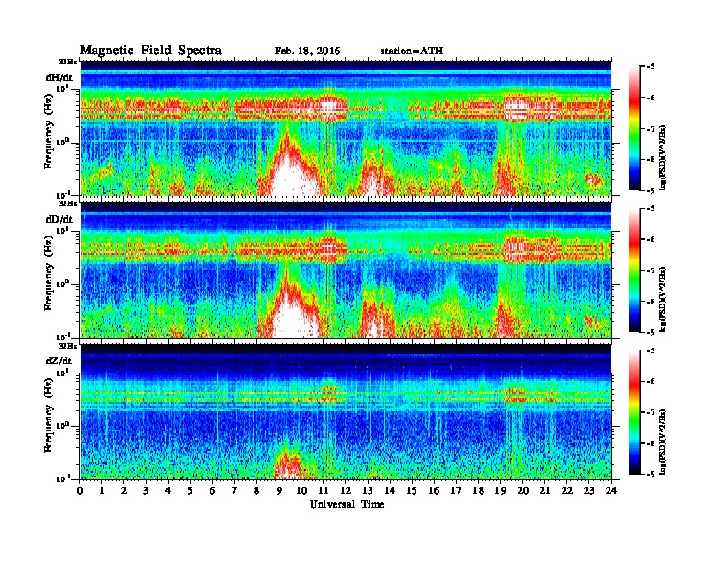Click the "station=ATH" label
Viewport: 728px width, 563px height.
click(412, 51)
